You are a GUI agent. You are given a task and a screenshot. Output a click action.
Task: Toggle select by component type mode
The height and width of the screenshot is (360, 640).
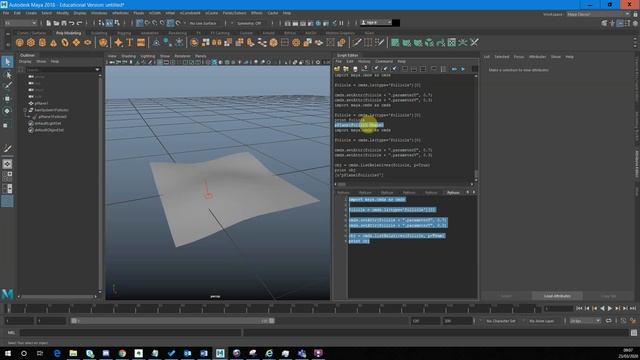[x=117, y=23]
